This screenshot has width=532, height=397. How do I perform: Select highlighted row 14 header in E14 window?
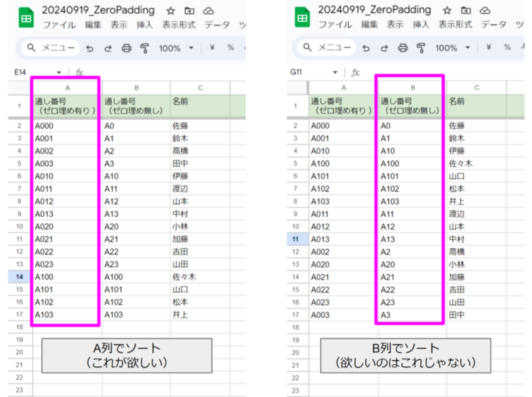click(x=20, y=277)
